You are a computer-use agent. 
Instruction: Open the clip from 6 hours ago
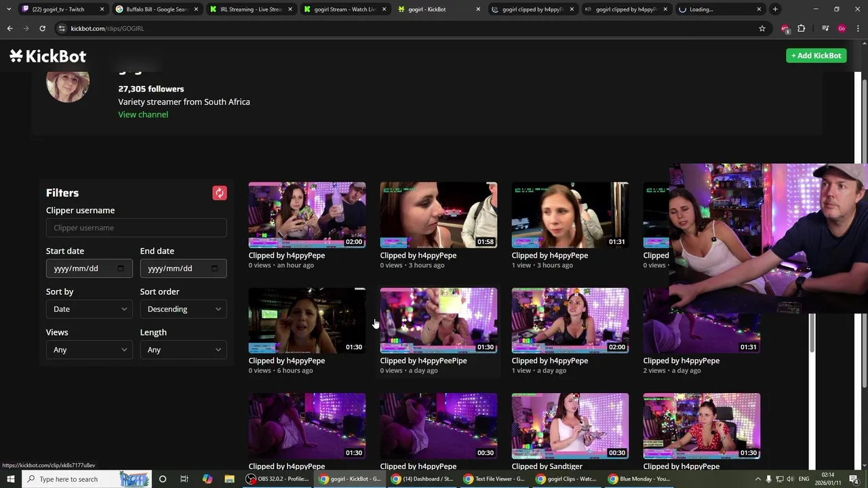pyautogui.click(x=307, y=321)
